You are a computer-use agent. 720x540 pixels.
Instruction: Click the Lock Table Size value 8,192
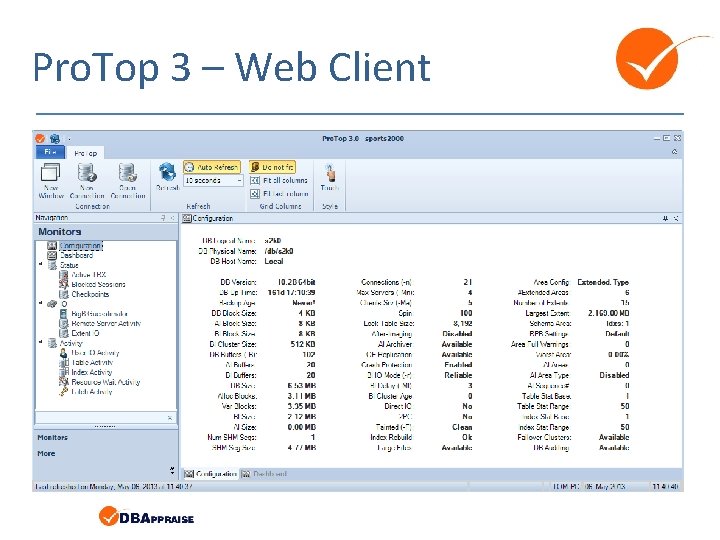coord(462,323)
